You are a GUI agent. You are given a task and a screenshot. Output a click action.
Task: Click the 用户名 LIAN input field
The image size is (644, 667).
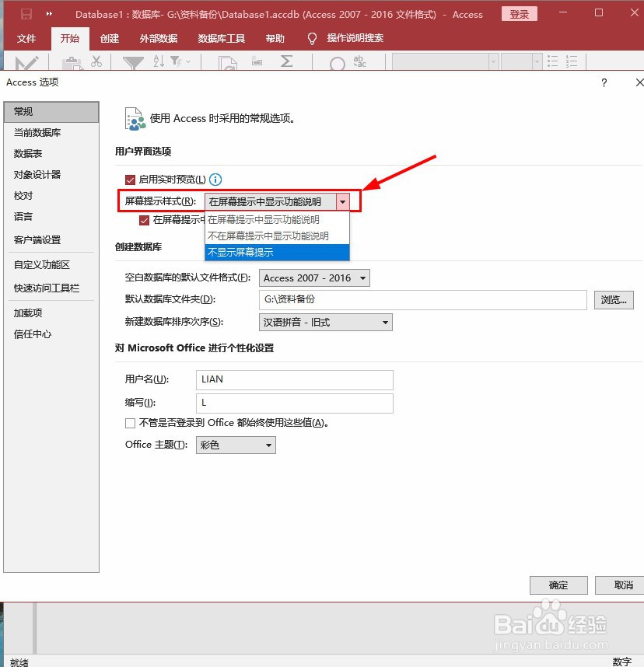tap(295, 380)
